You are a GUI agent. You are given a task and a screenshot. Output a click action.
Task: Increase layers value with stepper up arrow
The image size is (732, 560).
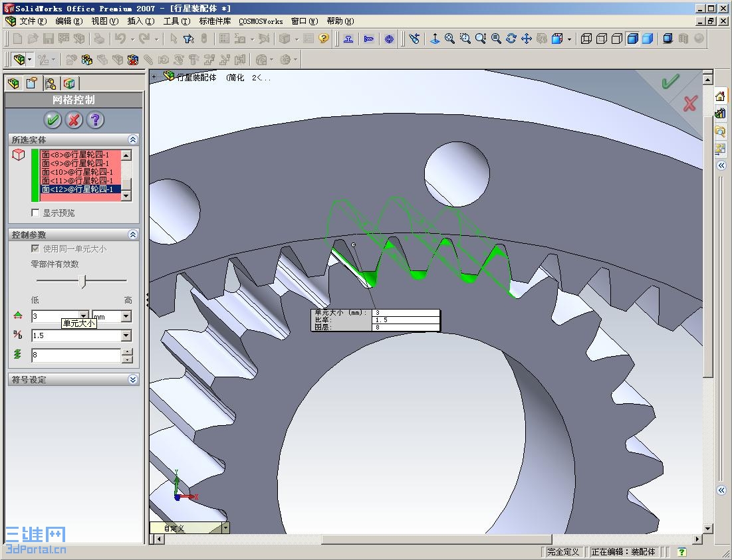tap(126, 351)
